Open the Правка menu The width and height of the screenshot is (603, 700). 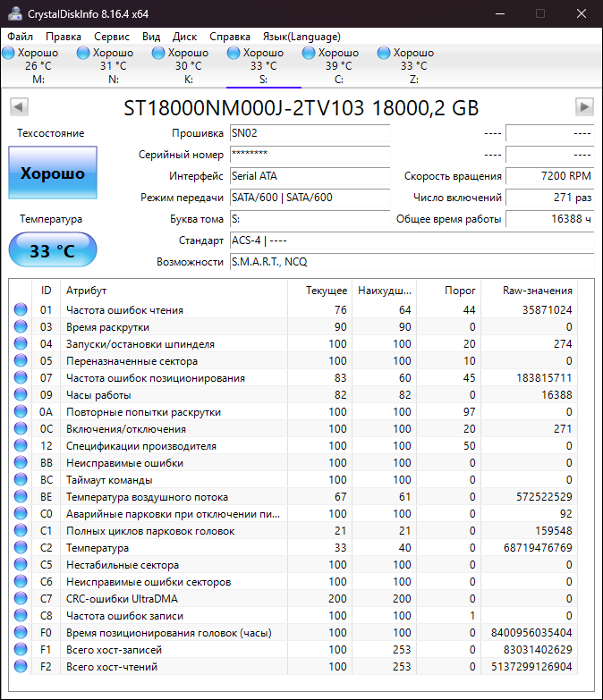pyautogui.click(x=64, y=37)
